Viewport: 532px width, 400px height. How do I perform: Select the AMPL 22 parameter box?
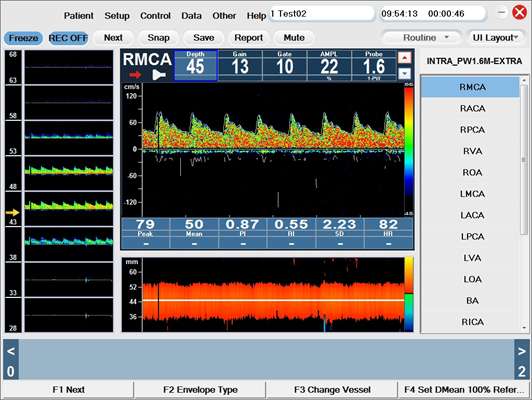pyautogui.click(x=329, y=65)
